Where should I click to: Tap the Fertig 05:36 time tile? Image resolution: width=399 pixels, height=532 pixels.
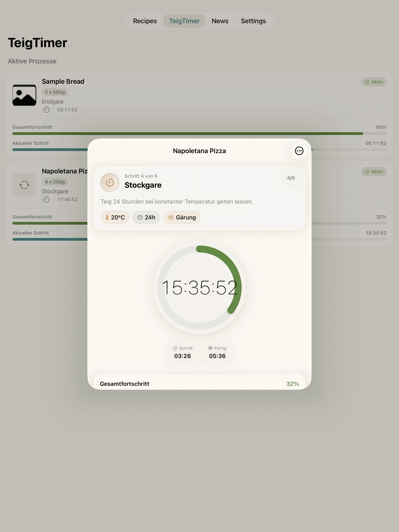[x=217, y=352]
